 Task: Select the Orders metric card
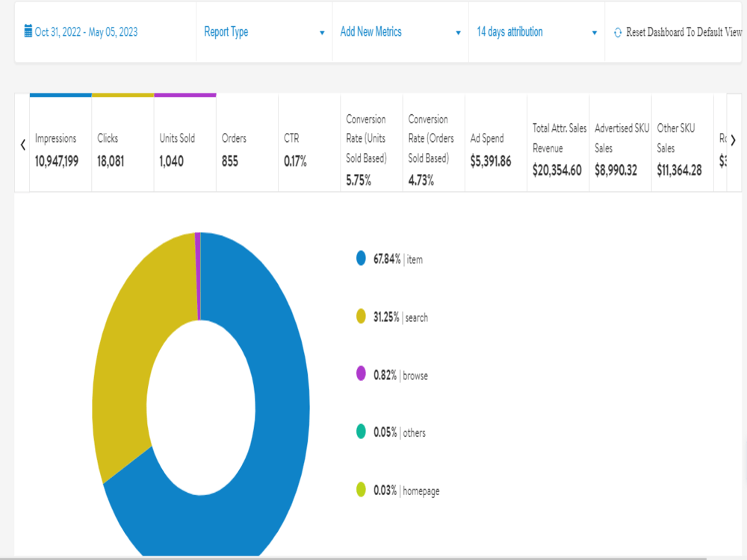click(x=247, y=143)
